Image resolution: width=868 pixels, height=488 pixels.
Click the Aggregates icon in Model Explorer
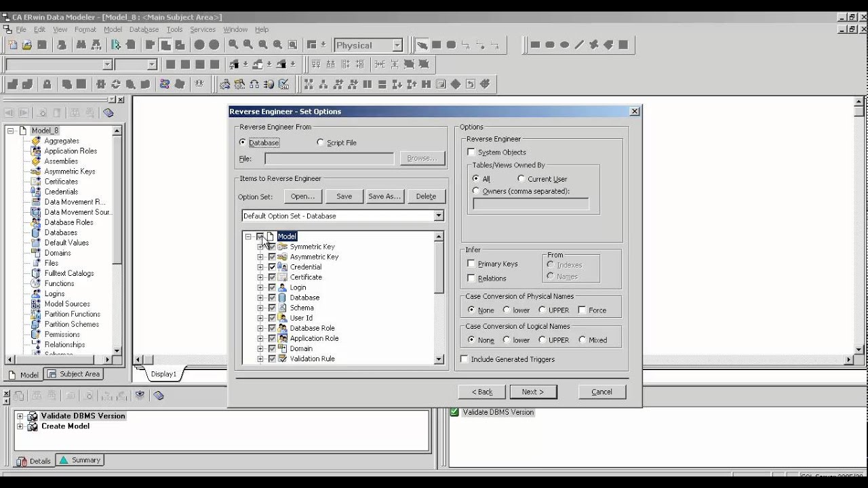click(36, 141)
